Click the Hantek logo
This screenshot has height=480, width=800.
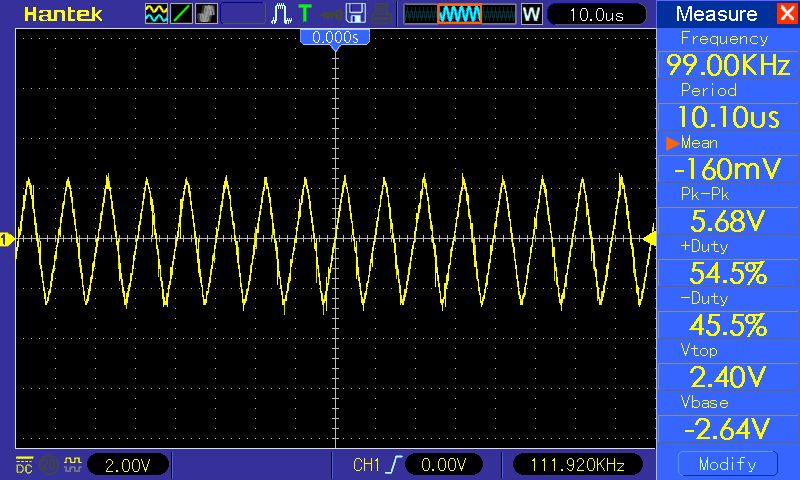click(x=63, y=14)
